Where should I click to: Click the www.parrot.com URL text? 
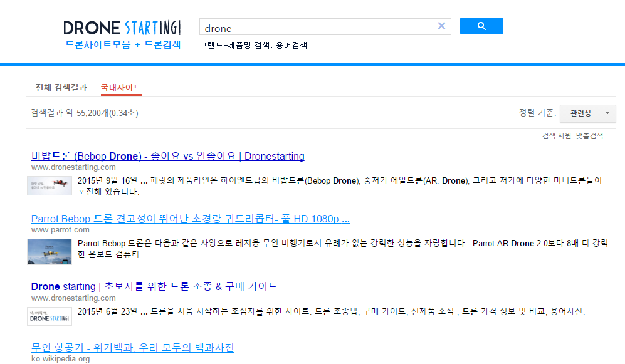[60, 230]
